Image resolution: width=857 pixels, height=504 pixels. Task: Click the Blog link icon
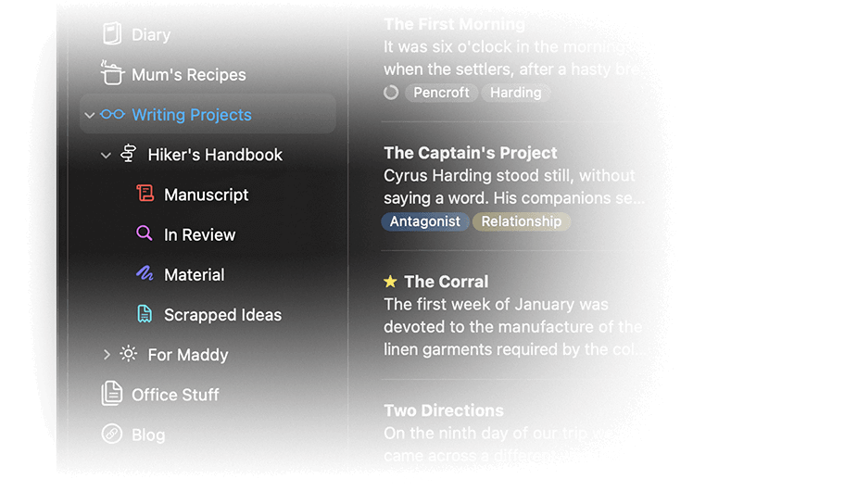[x=111, y=434]
